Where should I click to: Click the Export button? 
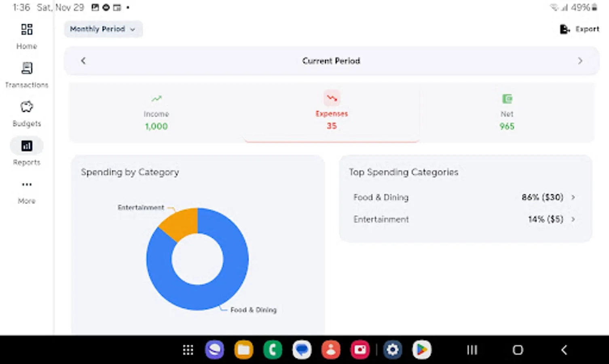pyautogui.click(x=578, y=29)
